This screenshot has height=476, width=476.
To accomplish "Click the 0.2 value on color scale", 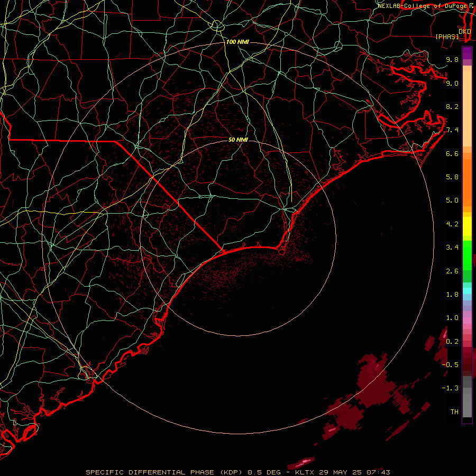I will (x=452, y=342).
